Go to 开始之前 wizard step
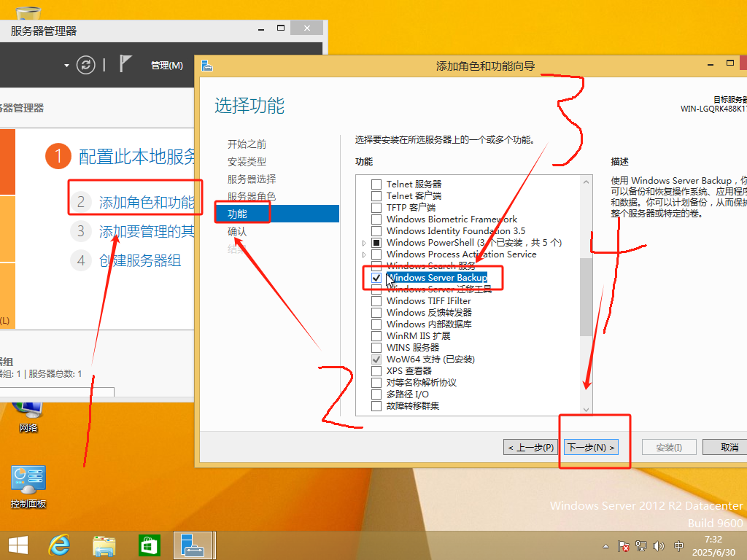Screen dimensions: 747x560 pyautogui.click(x=247, y=144)
